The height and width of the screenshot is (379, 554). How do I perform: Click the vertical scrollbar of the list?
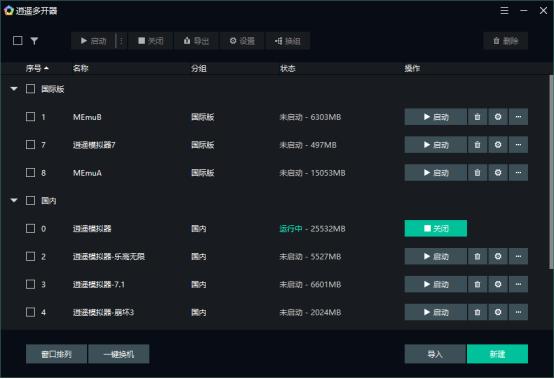(551, 172)
